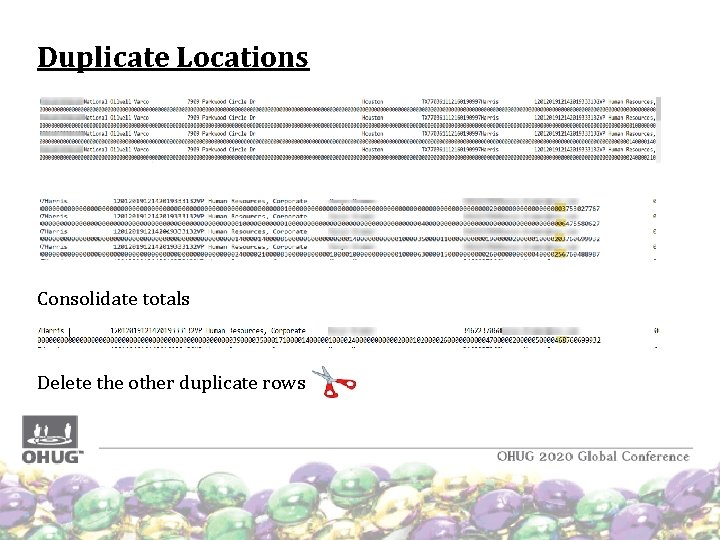Click the middle data screenshot with highlighted totals
The height and width of the screenshot is (540, 720).
[x=348, y=229]
